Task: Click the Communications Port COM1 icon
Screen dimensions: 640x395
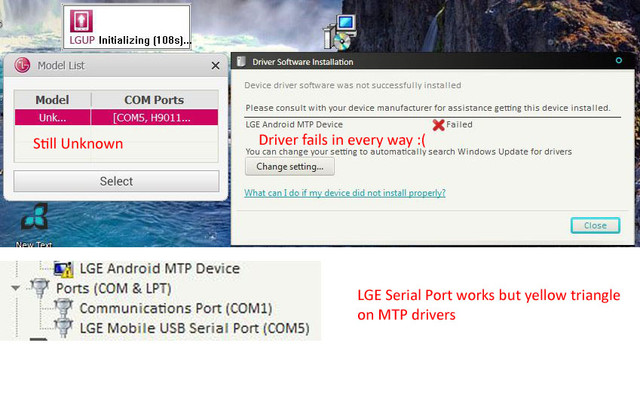Action: [x=64, y=308]
